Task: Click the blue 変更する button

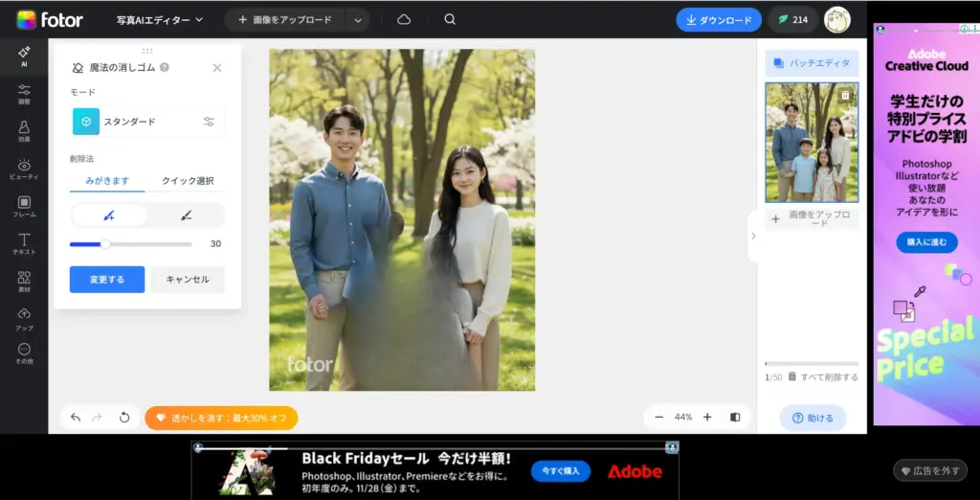Action: (x=107, y=280)
